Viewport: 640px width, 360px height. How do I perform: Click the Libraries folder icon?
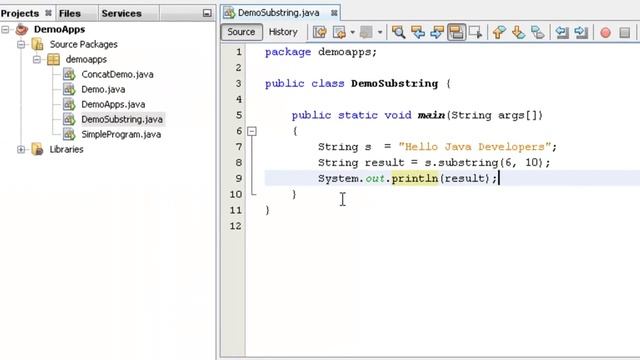(x=38, y=149)
